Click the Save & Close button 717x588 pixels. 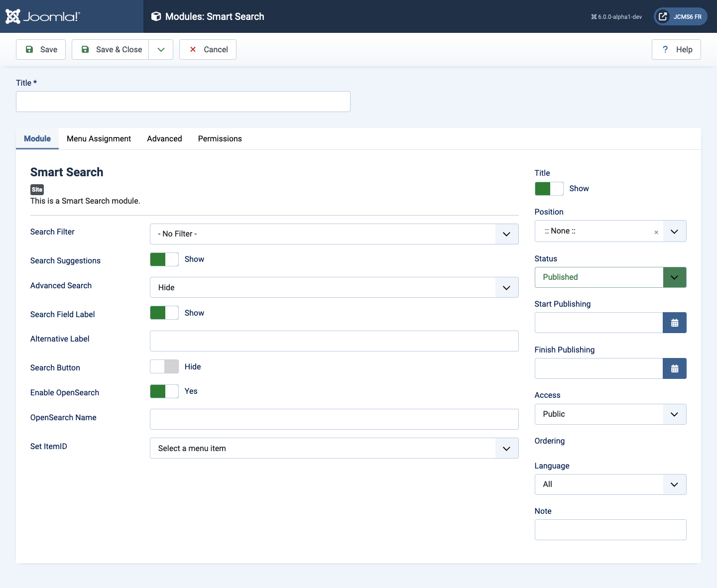click(x=111, y=49)
